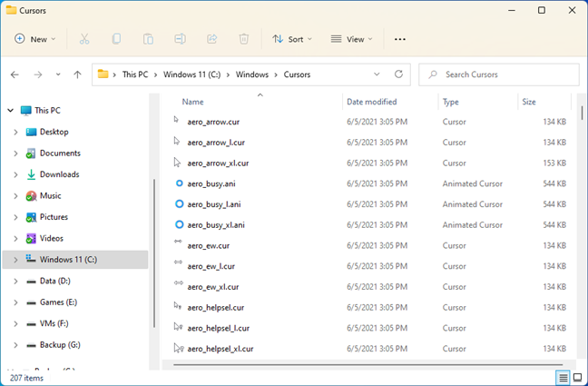Open the See more ellipsis menu

click(400, 39)
